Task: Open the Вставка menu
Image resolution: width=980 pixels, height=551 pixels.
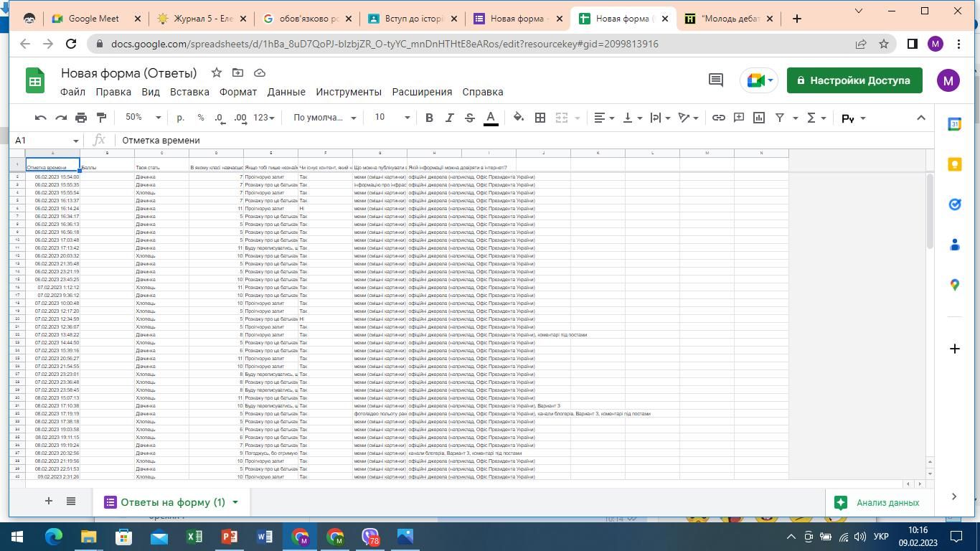Action: pyautogui.click(x=189, y=92)
